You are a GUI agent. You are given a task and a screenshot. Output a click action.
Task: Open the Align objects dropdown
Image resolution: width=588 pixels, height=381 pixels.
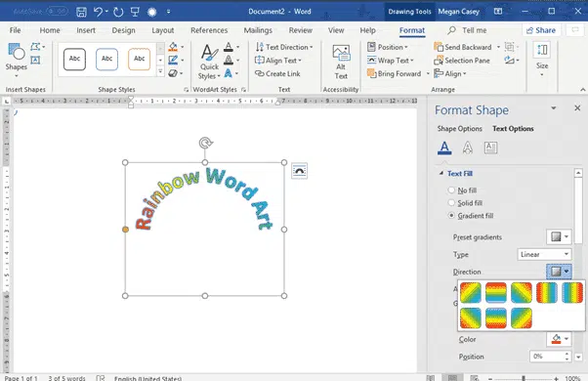pyautogui.click(x=450, y=74)
